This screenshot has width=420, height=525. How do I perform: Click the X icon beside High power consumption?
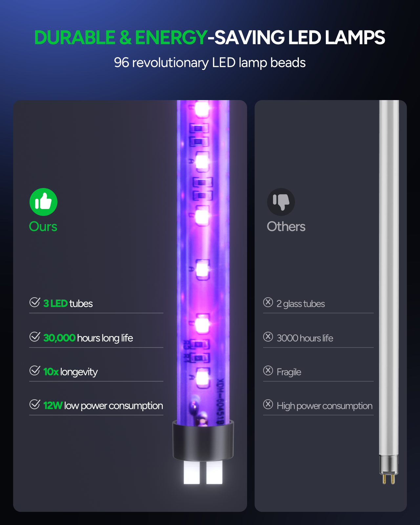(268, 404)
